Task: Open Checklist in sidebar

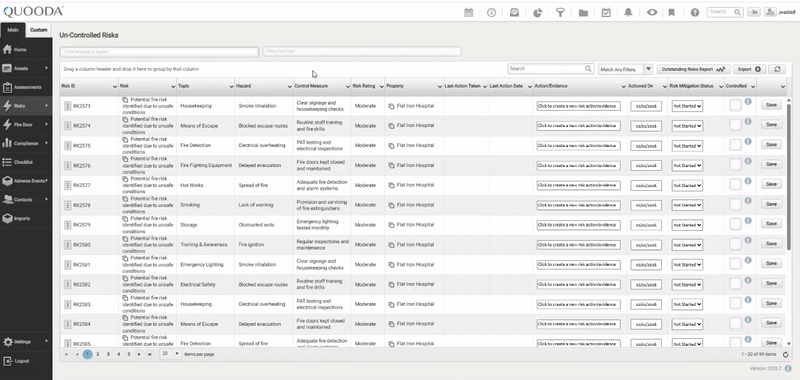Action: point(26,162)
